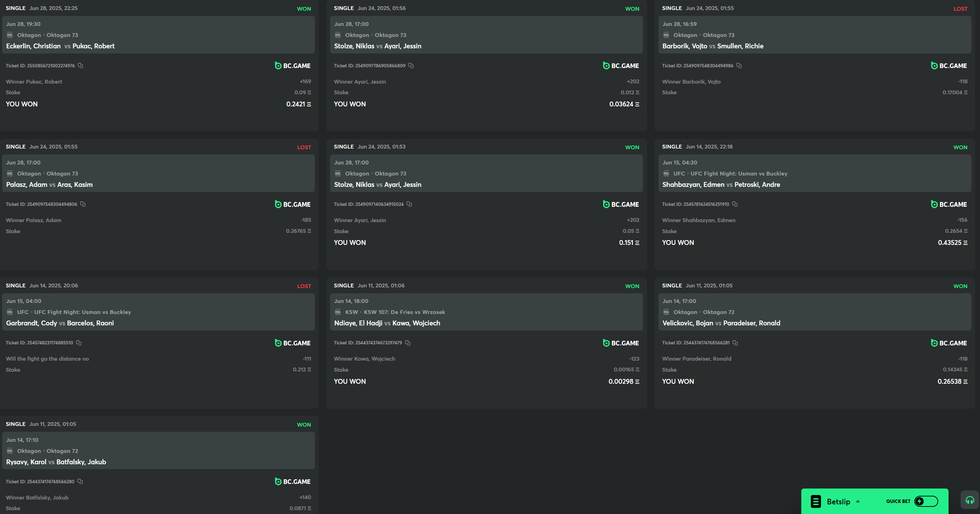
Task: Copy ticket ID ending in 4494806
Action: pos(83,204)
